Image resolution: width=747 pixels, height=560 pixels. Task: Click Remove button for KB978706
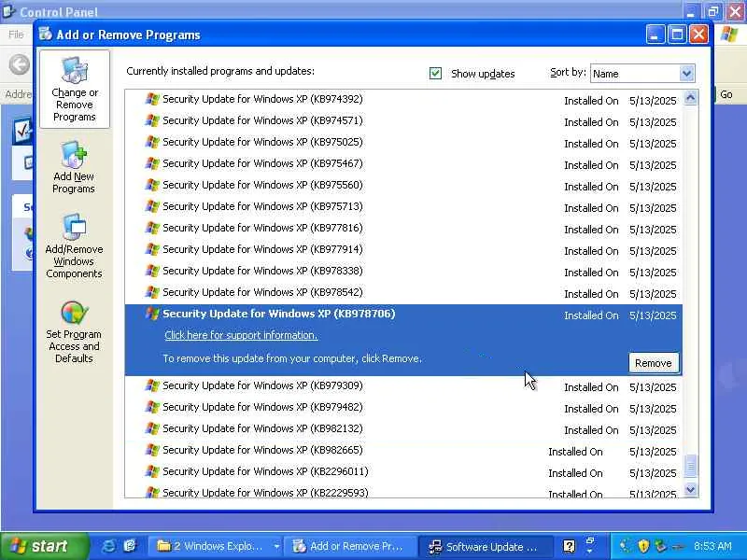pyautogui.click(x=653, y=363)
